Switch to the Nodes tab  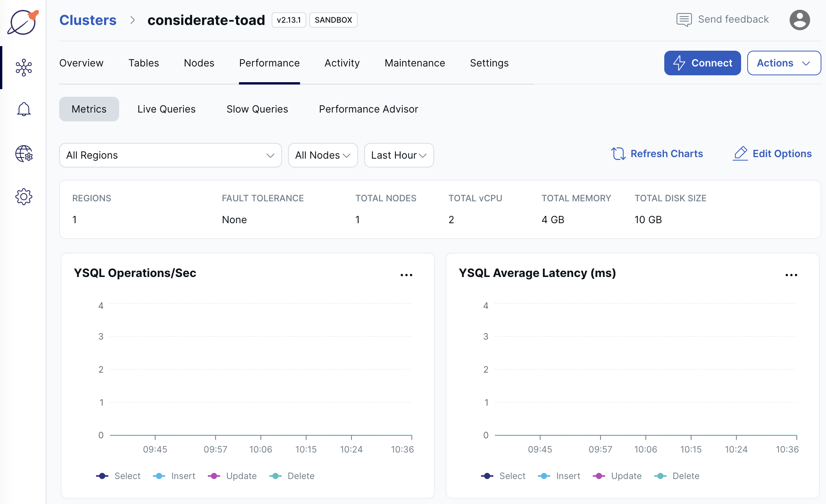point(199,63)
